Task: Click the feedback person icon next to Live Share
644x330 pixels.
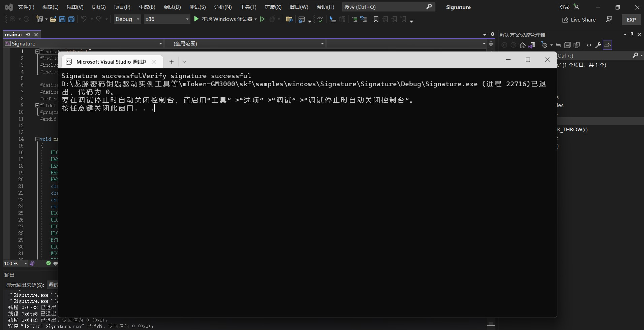Action: click(x=609, y=20)
